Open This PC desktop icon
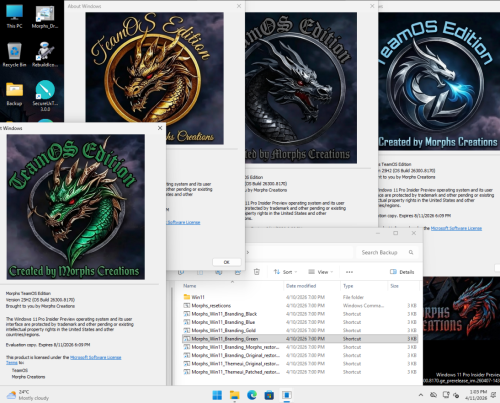 coord(14,17)
